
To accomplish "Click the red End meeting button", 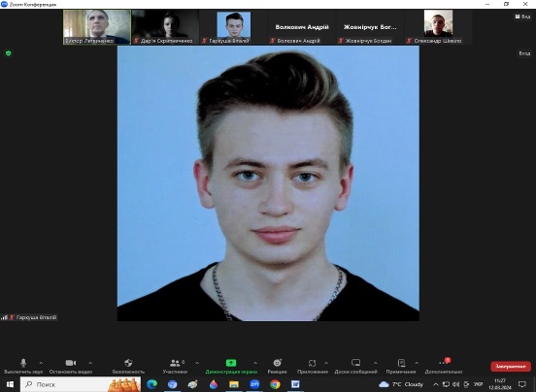I will click(x=511, y=367).
